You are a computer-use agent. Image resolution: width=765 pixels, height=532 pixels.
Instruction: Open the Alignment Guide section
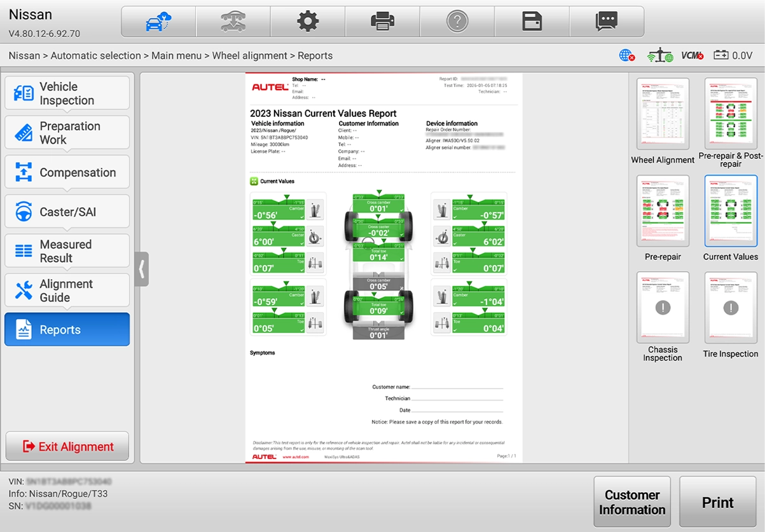[x=67, y=290]
